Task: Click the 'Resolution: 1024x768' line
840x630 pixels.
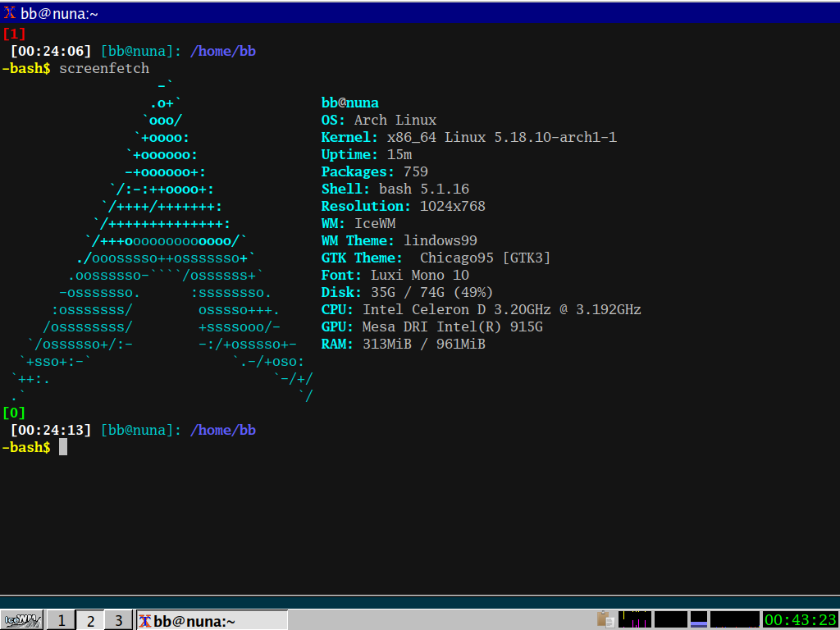Action: (x=404, y=206)
